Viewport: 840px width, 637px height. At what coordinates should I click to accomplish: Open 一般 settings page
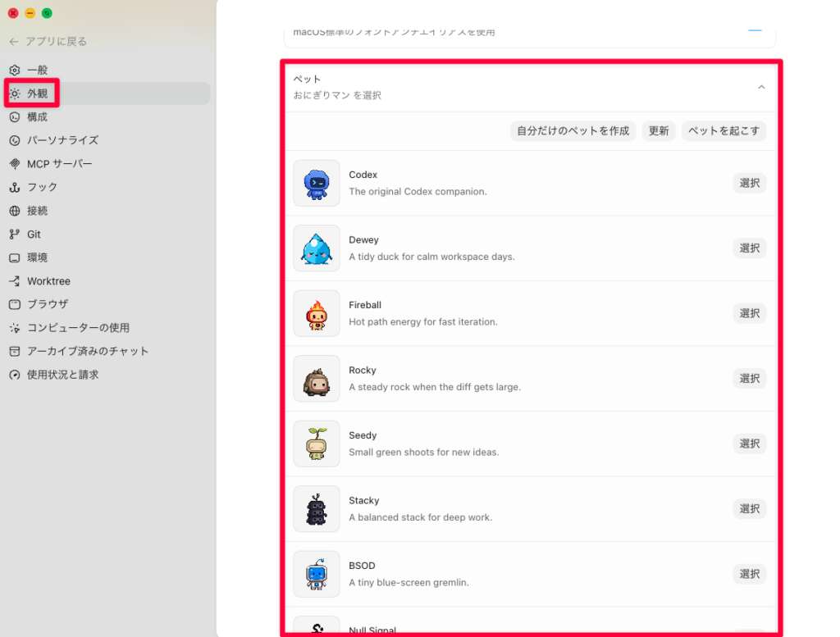point(107,71)
